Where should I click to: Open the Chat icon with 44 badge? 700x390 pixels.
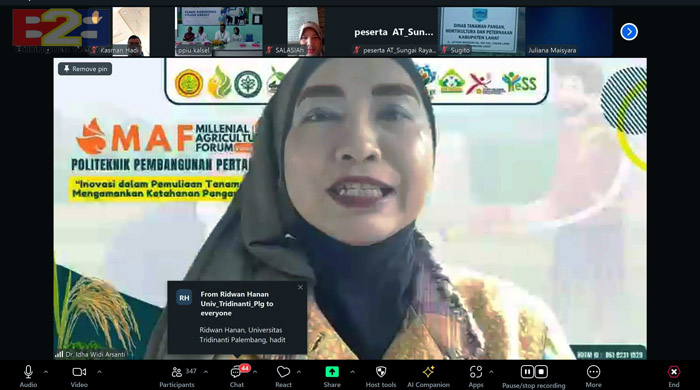pos(237,372)
